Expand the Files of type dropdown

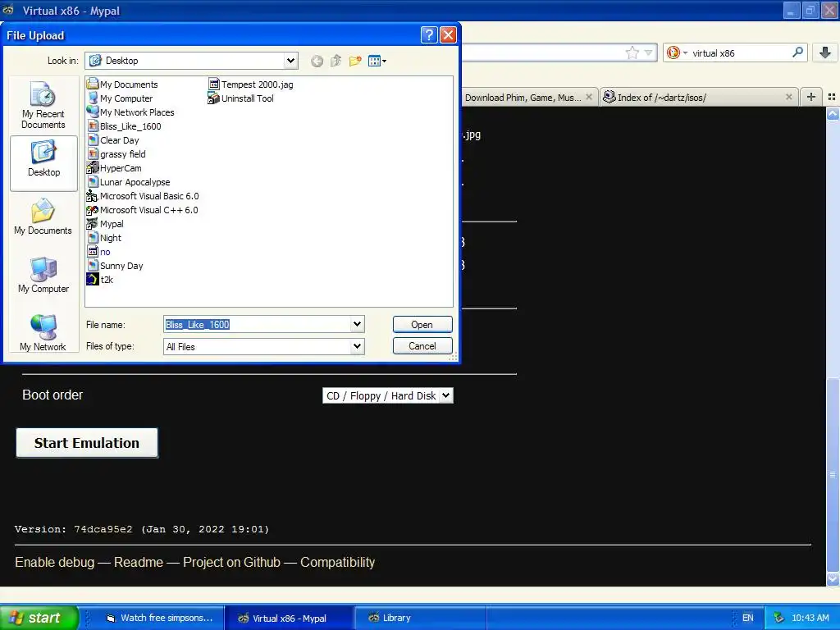(358, 346)
